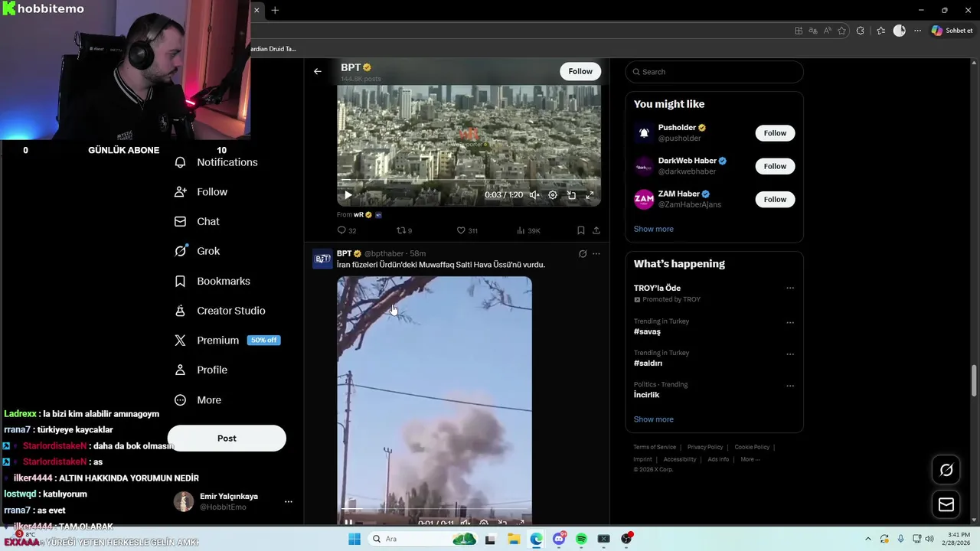
Task: Open the #savaş trending topic
Action: [x=647, y=332]
